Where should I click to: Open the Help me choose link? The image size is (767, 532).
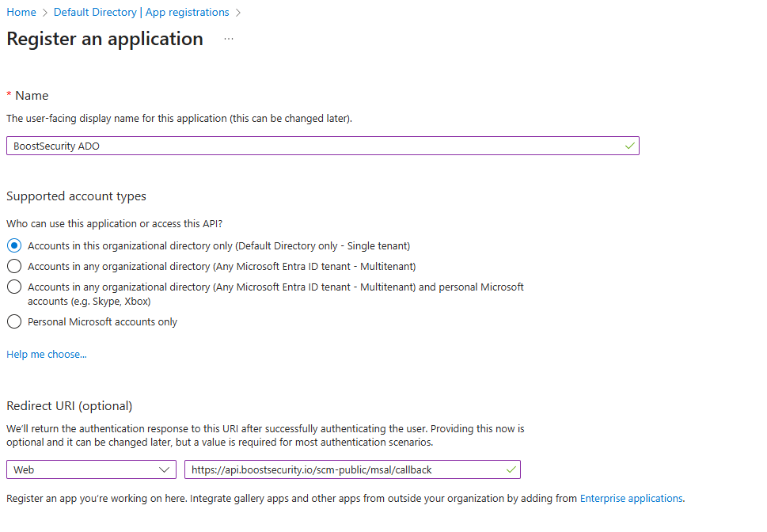click(47, 354)
